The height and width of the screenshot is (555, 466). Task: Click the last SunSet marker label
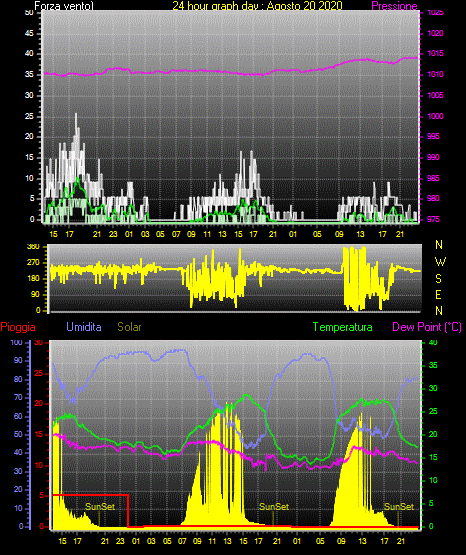pos(399,507)
